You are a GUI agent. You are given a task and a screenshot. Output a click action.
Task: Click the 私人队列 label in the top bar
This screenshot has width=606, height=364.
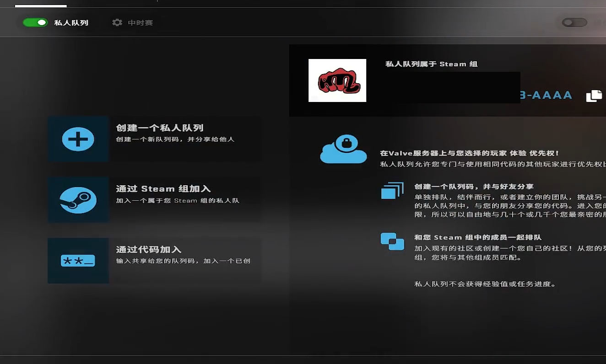point(71,22)
